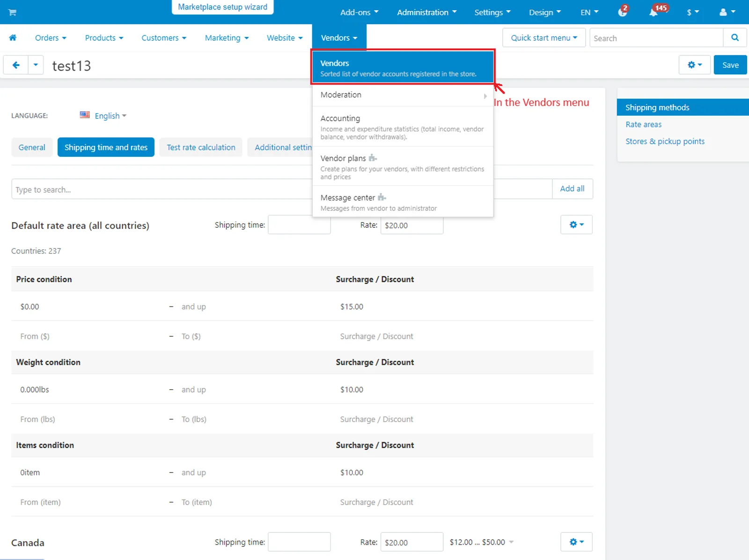Image resolution: width=749 pixels, height=560 pixels.
Task: Open gear menu for Canada rate area
Action: coord(576,542)
